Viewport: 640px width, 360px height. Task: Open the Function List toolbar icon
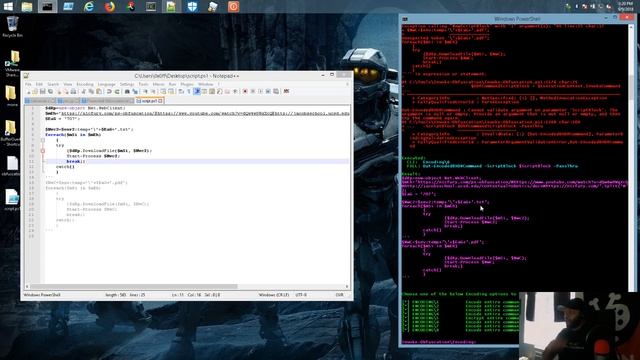click(220, 91)
